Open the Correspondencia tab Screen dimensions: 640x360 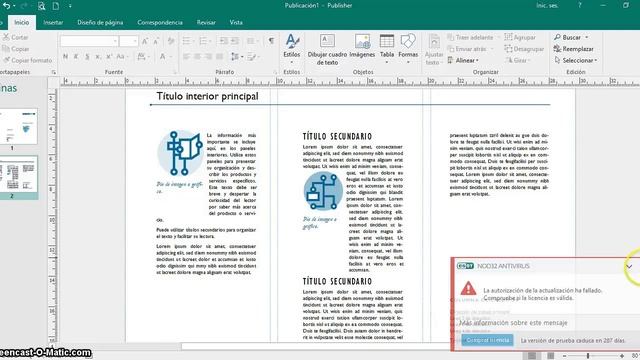[160, 22]
